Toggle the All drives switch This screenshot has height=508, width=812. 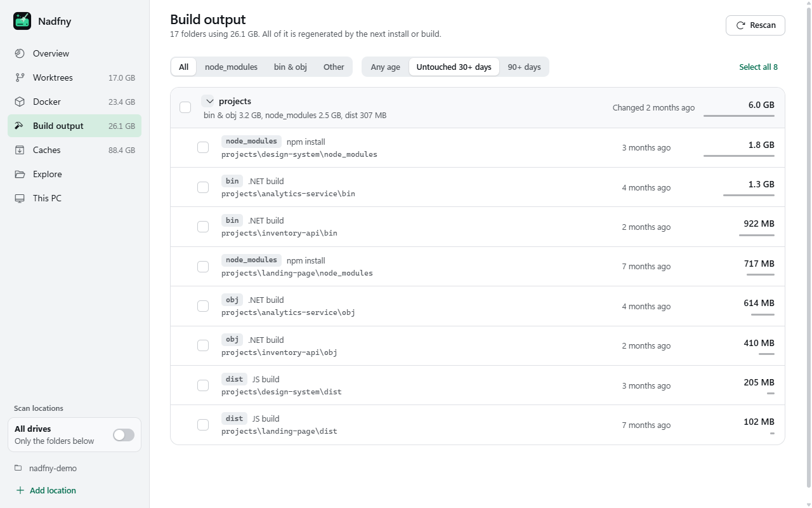pyautogui.click(x=124, y=434)
